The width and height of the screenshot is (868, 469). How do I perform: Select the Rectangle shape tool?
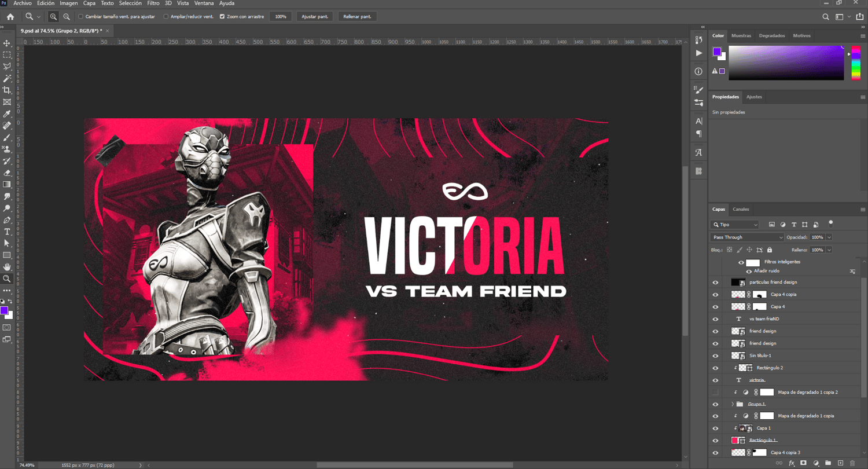click(x=7, y=255)
